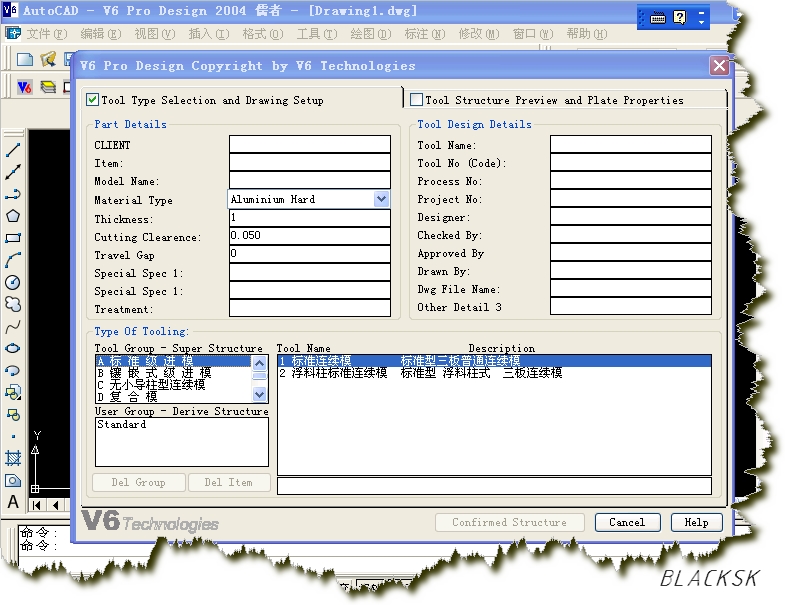Select the Make Block tool
This screenshot has width=785, height=605.
[x=13, y=415]
